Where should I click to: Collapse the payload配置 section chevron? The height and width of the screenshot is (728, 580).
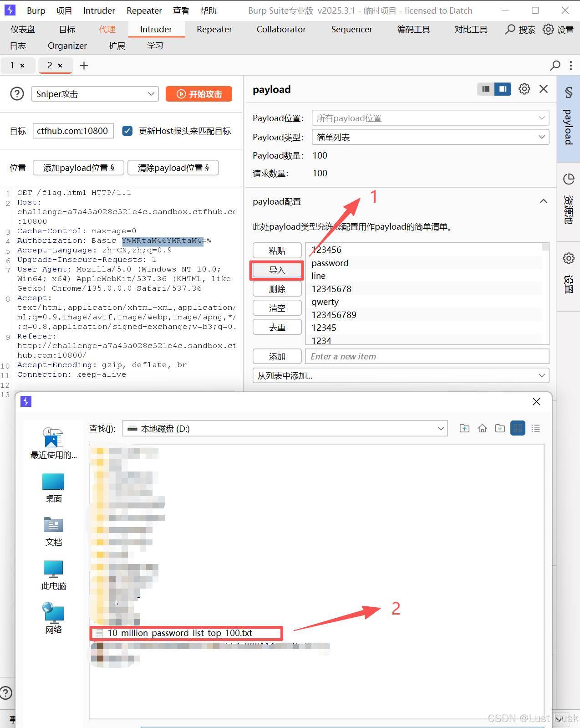point(544,201)
